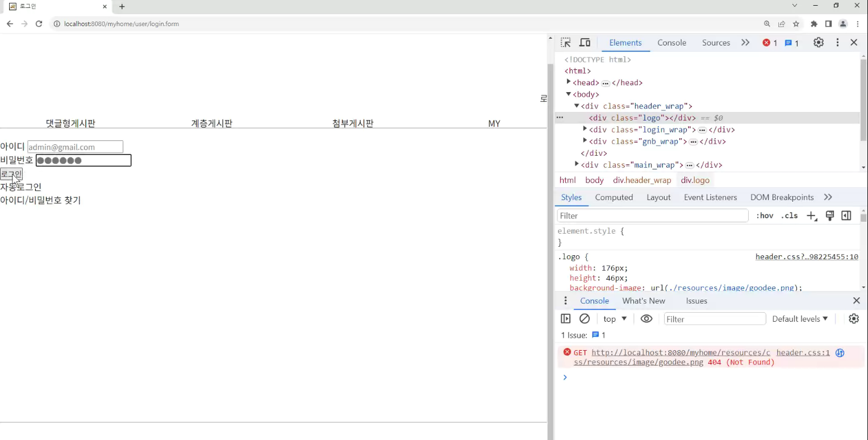
Task: Select the div class logo row
Action: click(x=707, y=118)
